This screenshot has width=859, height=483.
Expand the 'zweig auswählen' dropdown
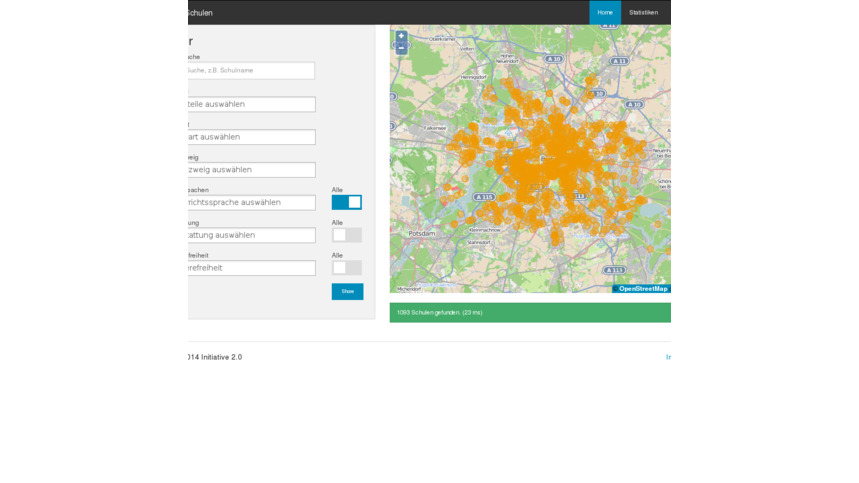tap(250, 170)
